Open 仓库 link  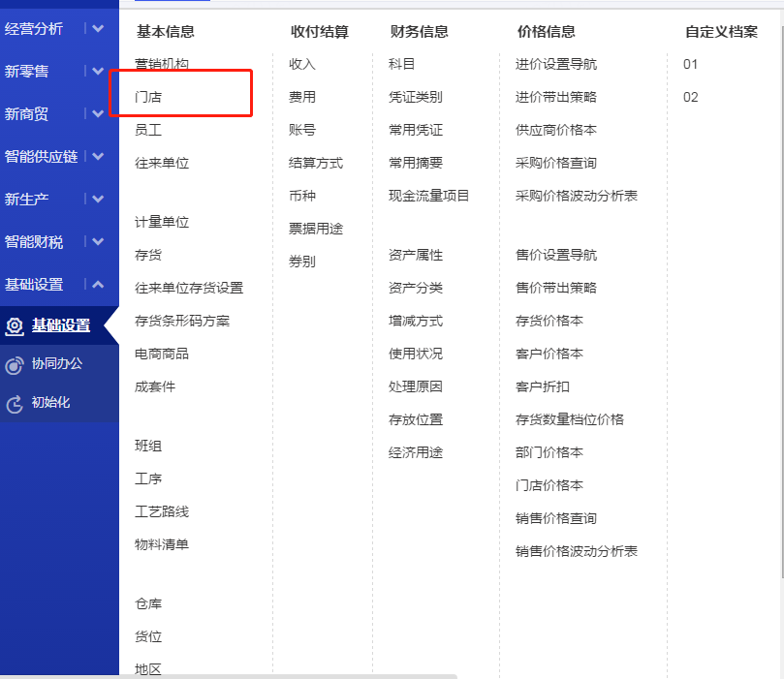coord(148,603)
